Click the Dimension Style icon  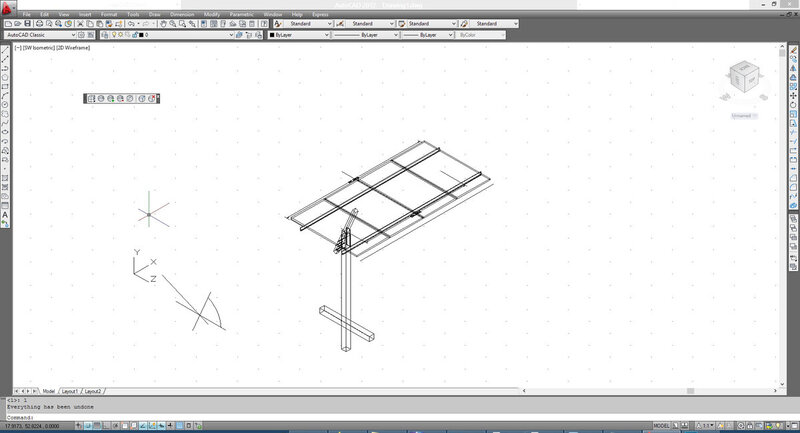[x=340, y=24]
